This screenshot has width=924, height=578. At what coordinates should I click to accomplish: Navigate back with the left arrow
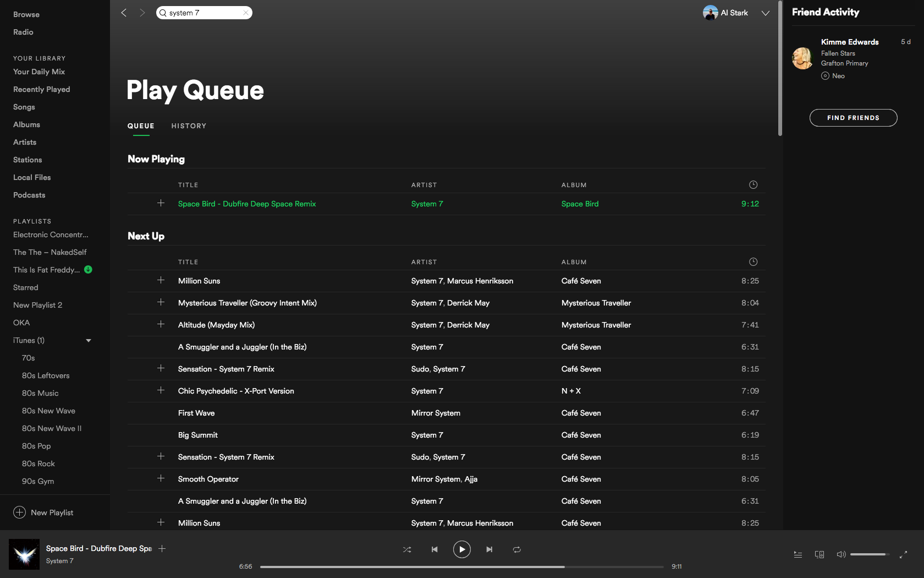(x=124, y=13)
